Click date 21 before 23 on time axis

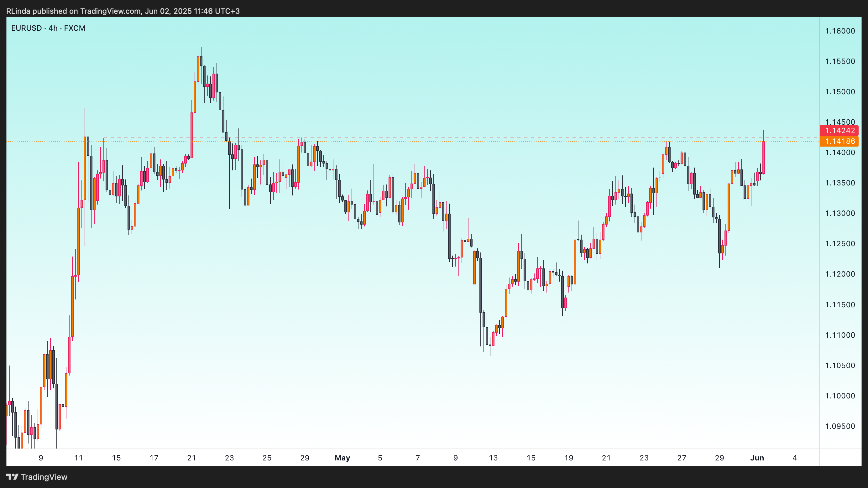[192, 458]
